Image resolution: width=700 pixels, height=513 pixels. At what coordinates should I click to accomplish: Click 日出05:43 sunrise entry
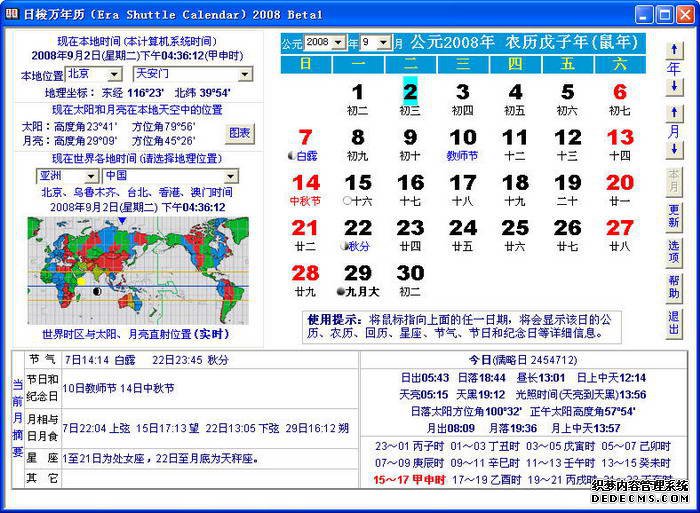(425, 378)
